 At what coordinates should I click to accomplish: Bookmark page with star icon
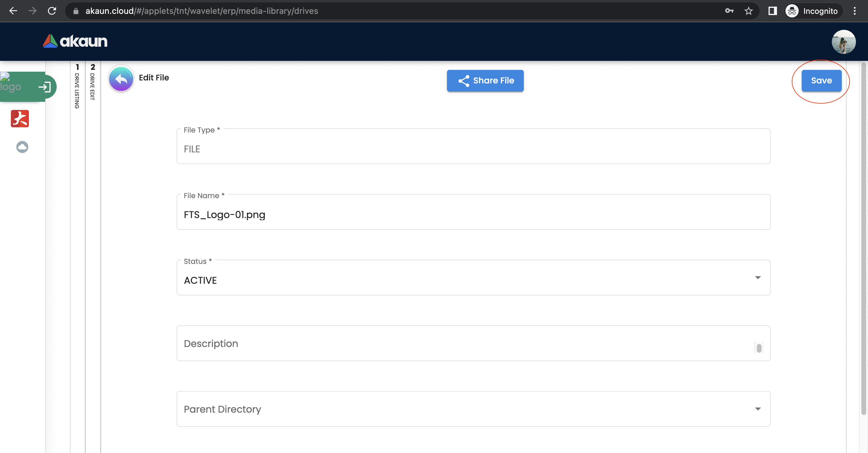point(748,11)
